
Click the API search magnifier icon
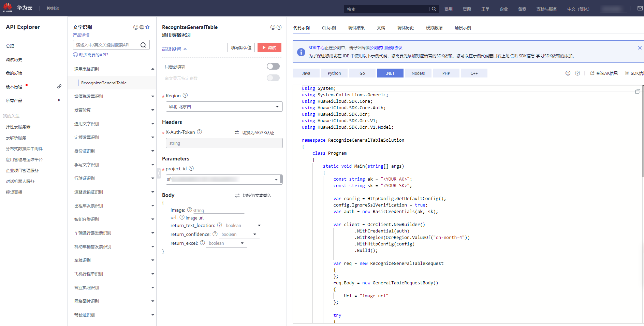click(x=143, y=45)
